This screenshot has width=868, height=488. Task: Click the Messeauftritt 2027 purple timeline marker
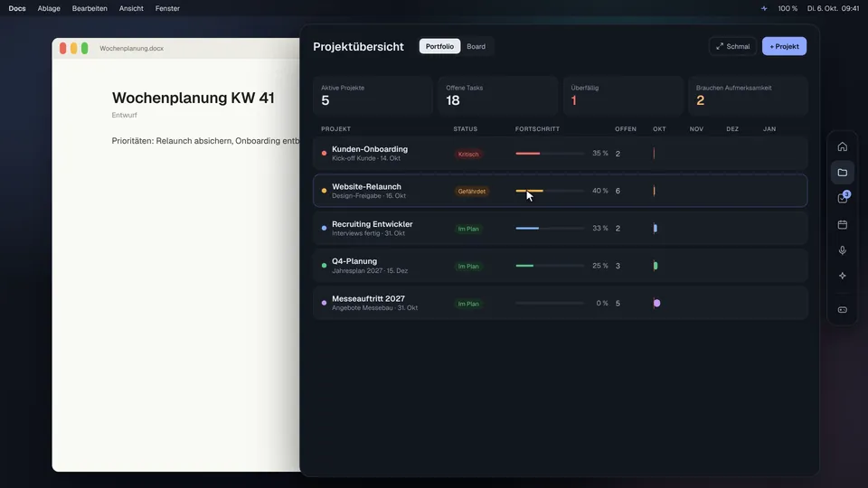(657, 304)
